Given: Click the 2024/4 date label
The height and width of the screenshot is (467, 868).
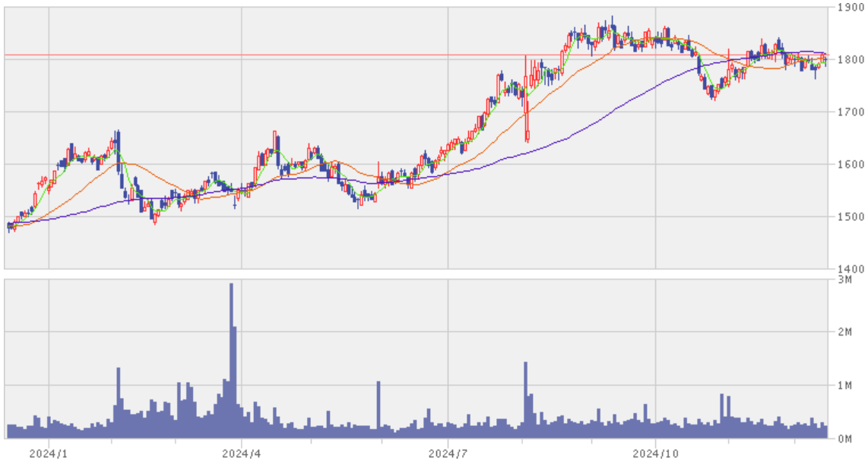Looking at the screenshot, I should (x=242, y=454).
